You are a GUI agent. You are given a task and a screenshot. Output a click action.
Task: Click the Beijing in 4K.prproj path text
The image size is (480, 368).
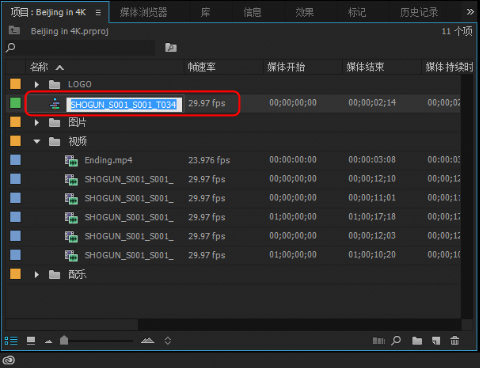click(69, 31)
